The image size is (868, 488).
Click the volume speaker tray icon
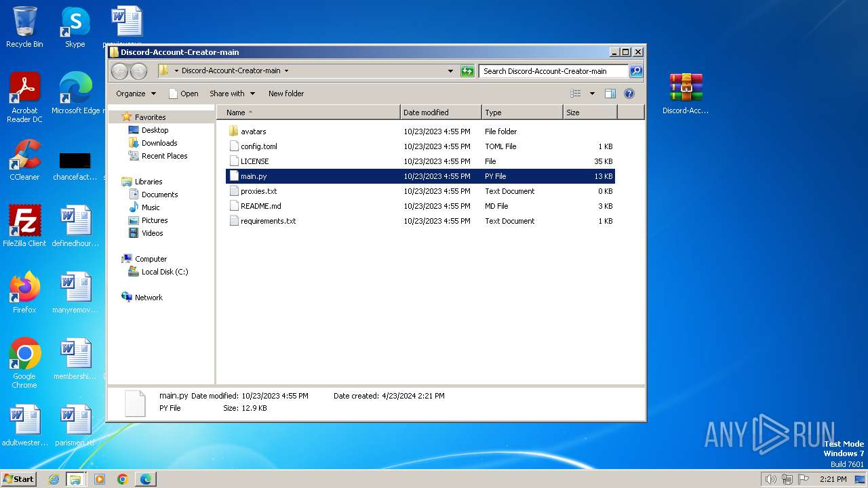click(x=770, y=479)
